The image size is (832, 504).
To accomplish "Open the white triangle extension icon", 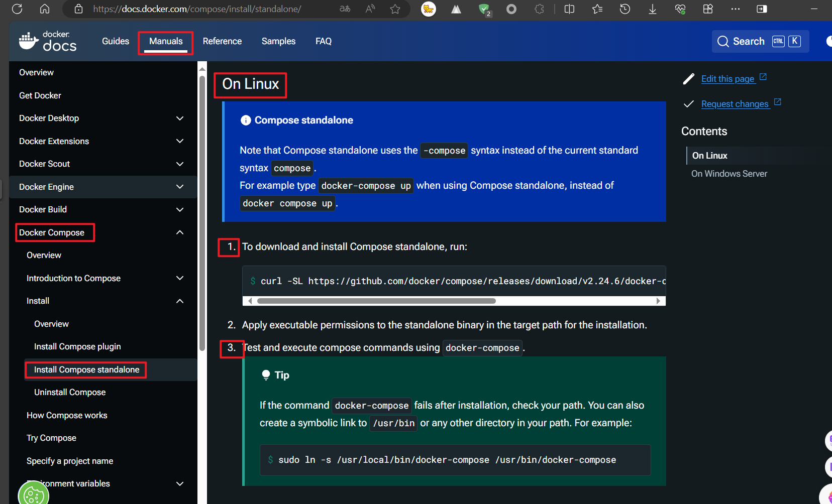I will coord(456,9).
